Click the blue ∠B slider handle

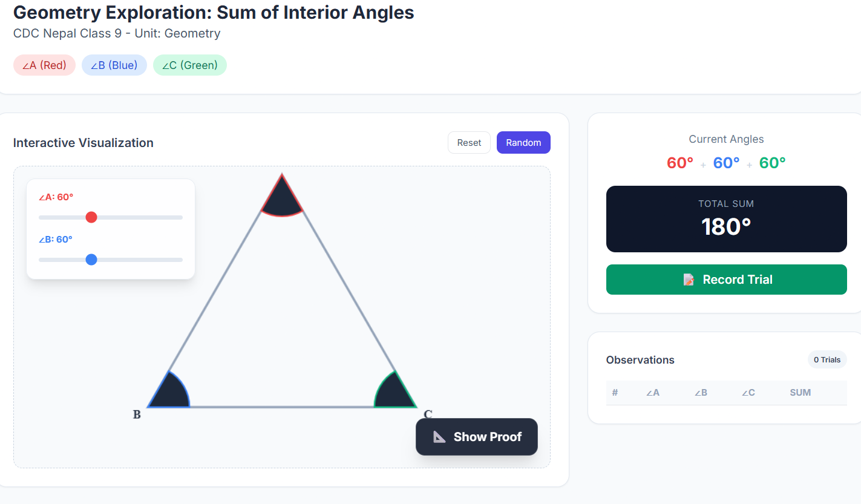[91, 260]
